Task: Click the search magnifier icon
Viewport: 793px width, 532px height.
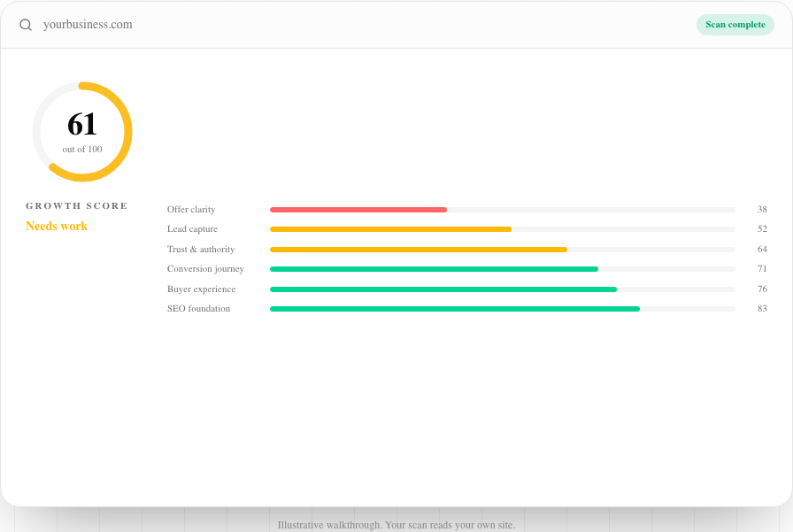Action: click(26, 25)
